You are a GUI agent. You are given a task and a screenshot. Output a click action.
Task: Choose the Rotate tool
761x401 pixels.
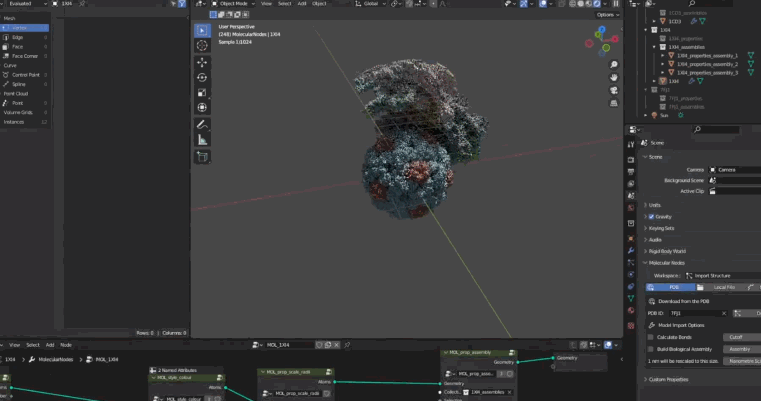(x=202, y=78)
